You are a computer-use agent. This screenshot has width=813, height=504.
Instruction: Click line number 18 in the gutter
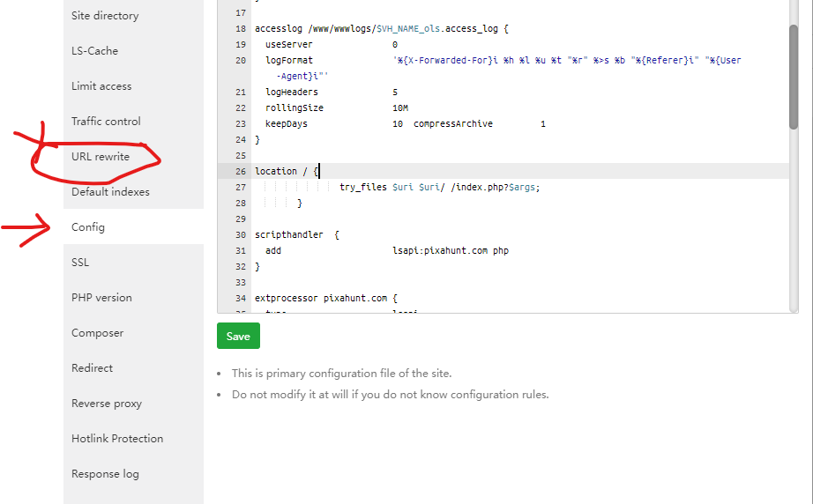(x=242, y=29)
